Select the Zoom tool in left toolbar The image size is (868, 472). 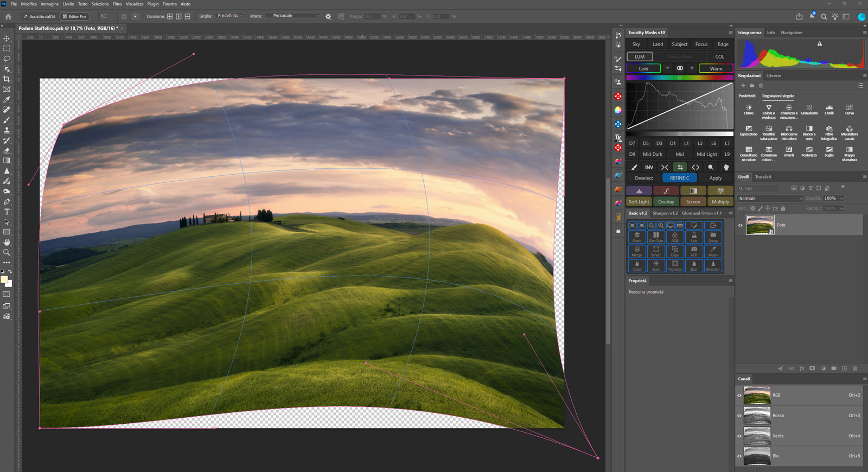[7, 252]
